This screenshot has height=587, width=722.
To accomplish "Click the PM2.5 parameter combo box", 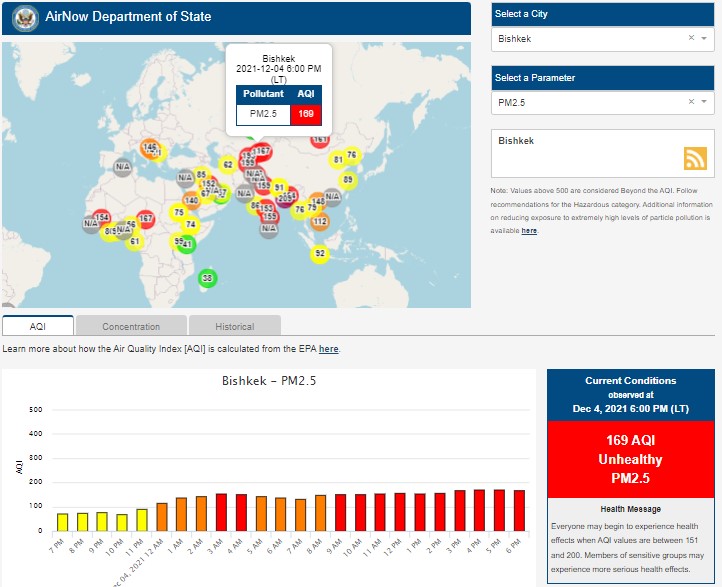I will click(590, 102).
